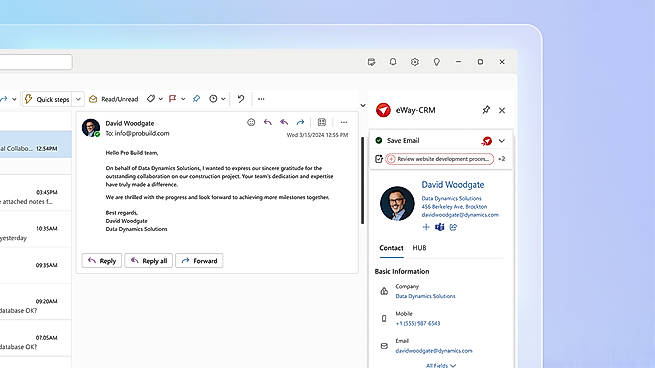Click the Reply all button
This screenshot has width=655, height=368.
(149, 261)
